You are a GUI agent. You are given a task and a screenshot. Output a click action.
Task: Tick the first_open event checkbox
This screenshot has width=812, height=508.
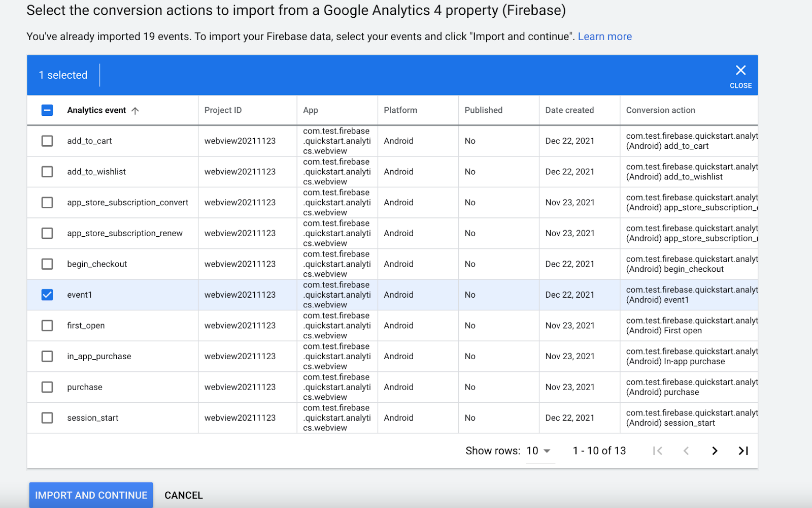tap(47, 326)
